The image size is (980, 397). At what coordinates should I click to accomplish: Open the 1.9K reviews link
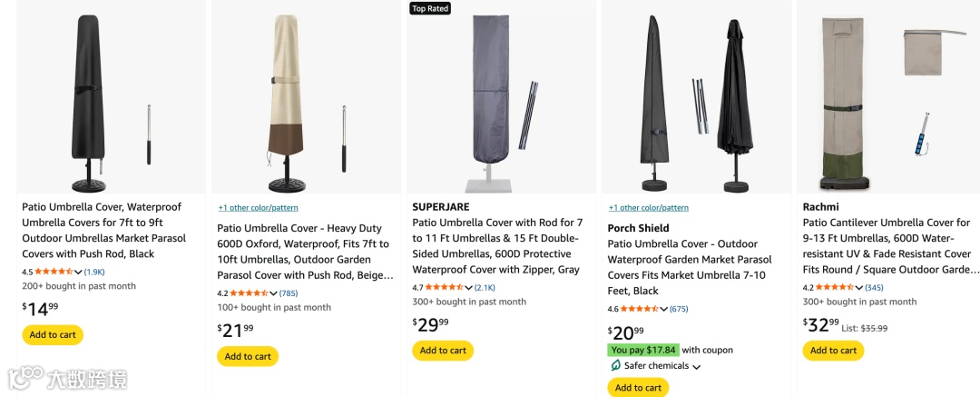tap(94, 272)
